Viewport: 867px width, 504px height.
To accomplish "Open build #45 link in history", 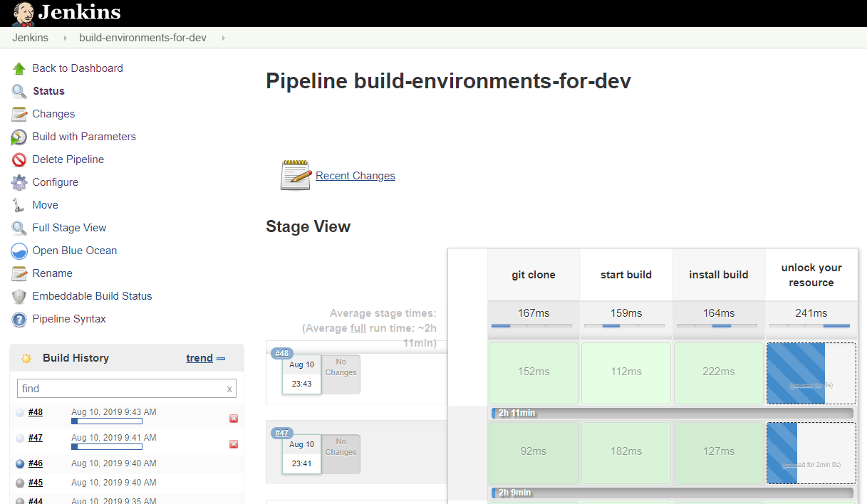I will pyautogui.click(x=36, y=483).
